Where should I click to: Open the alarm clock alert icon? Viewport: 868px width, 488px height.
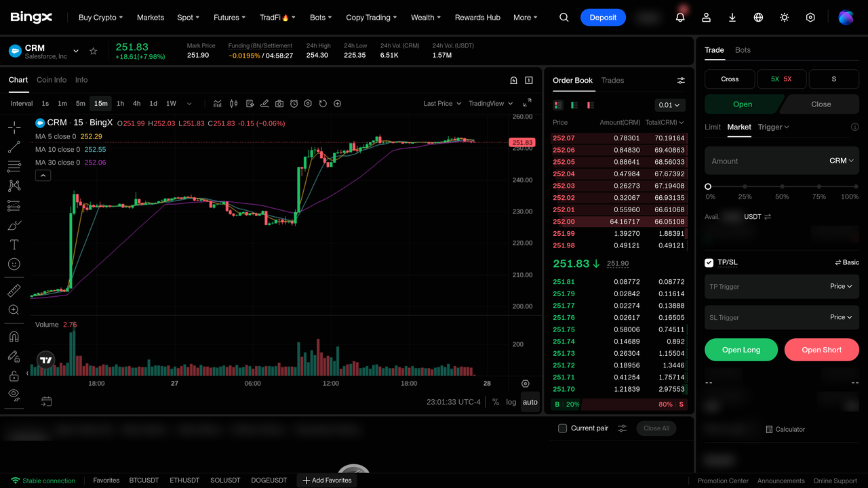point(294,104)
